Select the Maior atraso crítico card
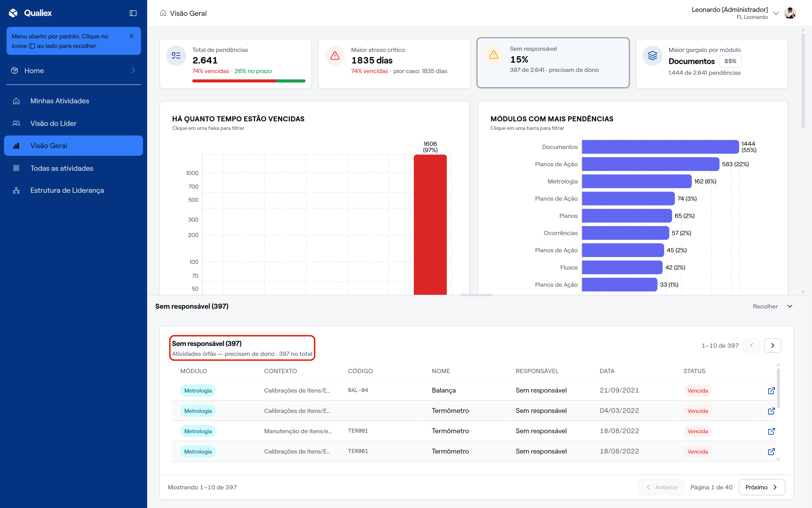812x508 pixels. (394, 64)
